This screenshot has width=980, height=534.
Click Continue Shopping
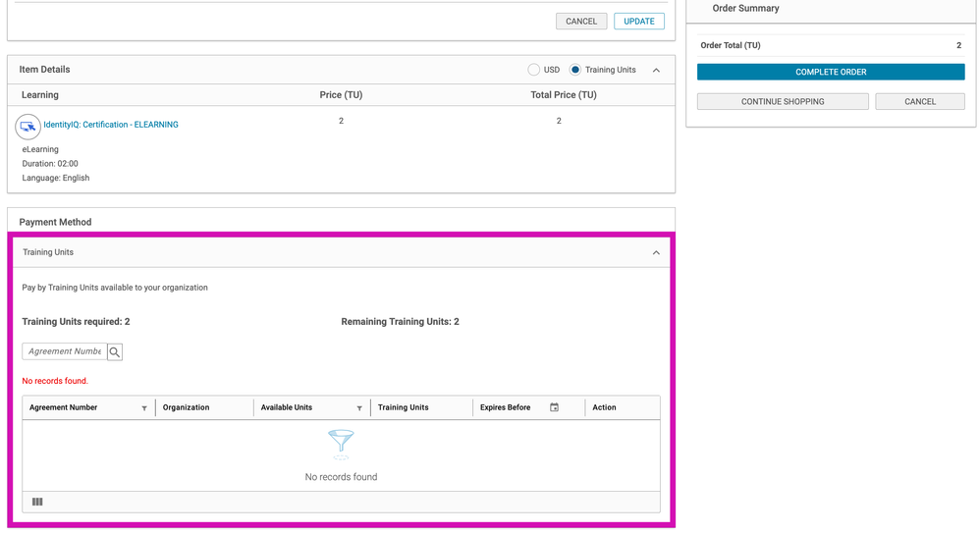pos(783,102)
